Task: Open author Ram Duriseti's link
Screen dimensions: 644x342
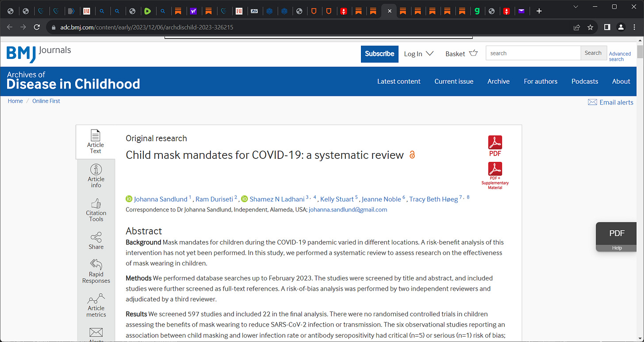Action: [215, 199]
